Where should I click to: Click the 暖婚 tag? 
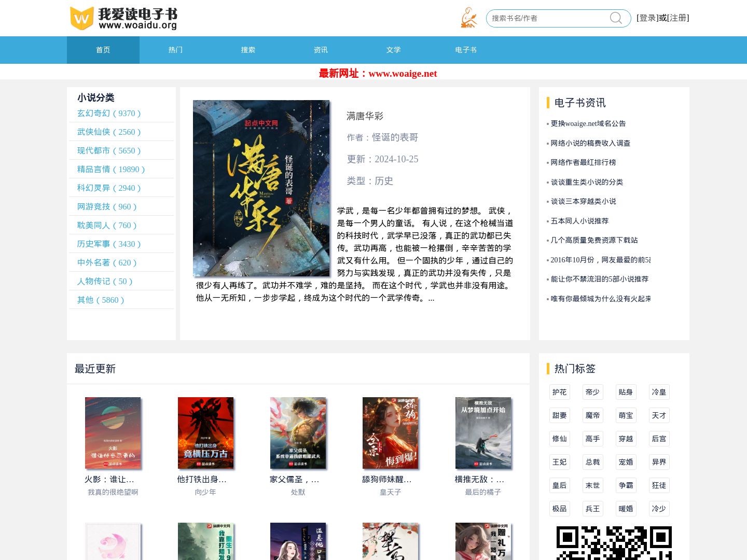(626, 509)
